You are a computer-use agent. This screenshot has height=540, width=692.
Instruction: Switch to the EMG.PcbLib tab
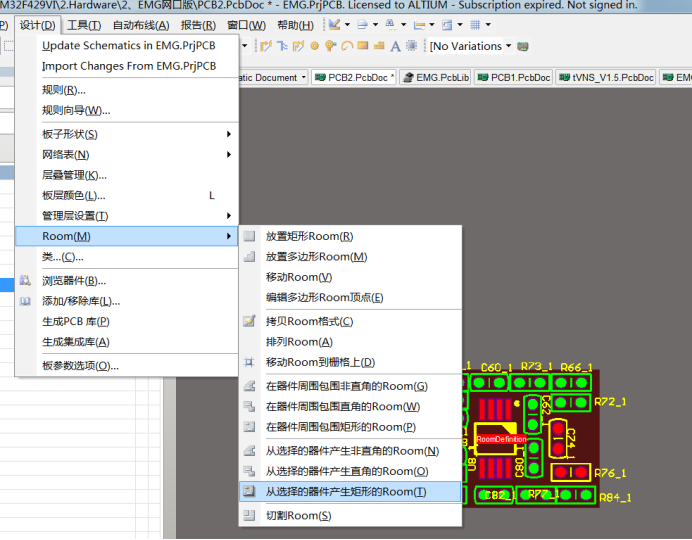tap(436, 78)
